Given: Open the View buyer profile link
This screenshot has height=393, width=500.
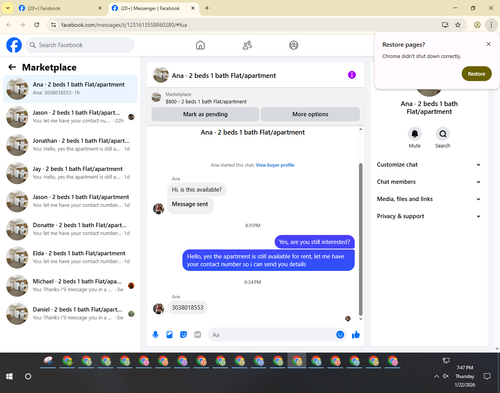Looking at the screenshot, I should 275,165.
